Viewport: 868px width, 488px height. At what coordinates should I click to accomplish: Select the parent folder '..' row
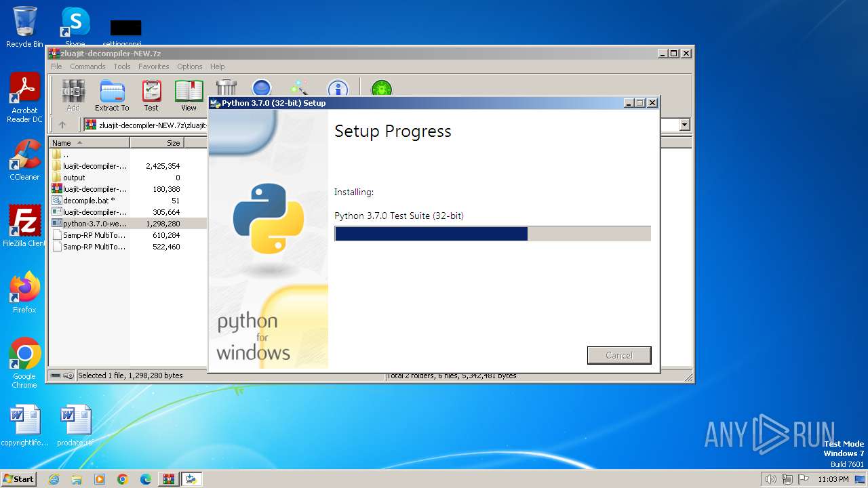[x=127, y=155]
